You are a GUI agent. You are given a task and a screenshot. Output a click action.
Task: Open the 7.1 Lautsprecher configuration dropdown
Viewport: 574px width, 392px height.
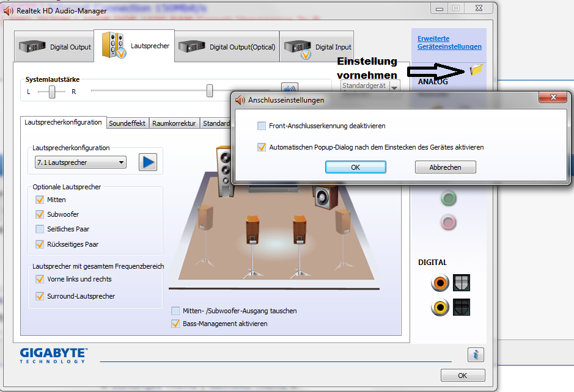pos(81,162)
